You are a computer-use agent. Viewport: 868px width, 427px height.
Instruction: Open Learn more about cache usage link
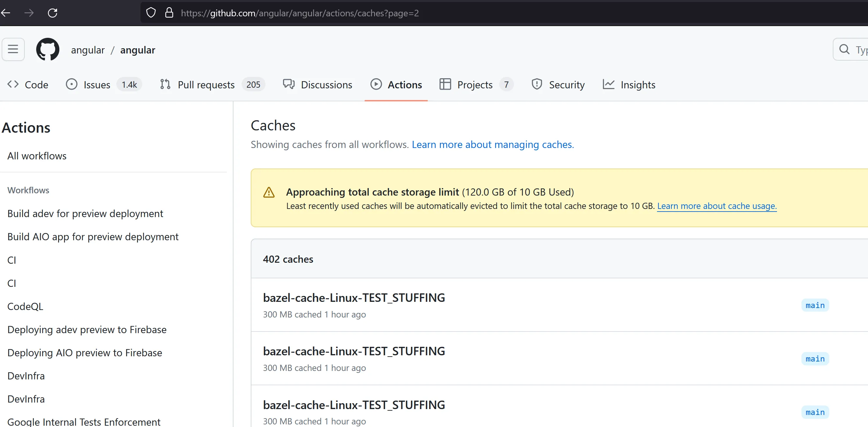[x=717, y=206]
